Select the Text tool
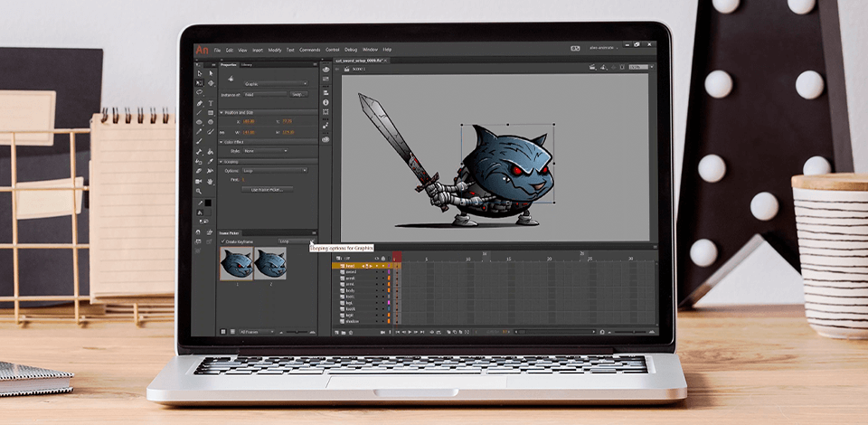 211,103
